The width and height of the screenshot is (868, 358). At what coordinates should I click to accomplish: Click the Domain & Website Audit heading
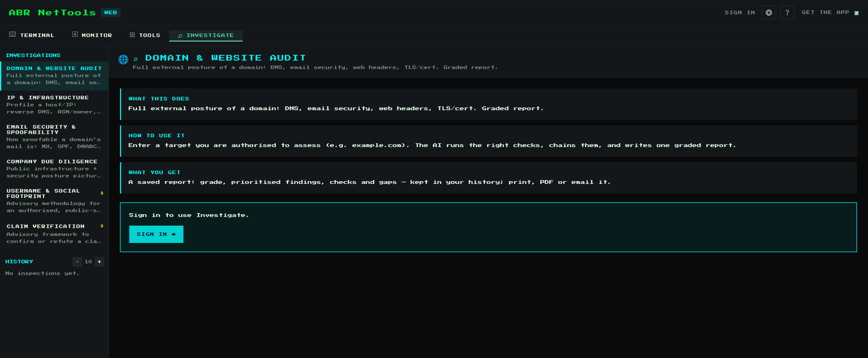(226, 58)
